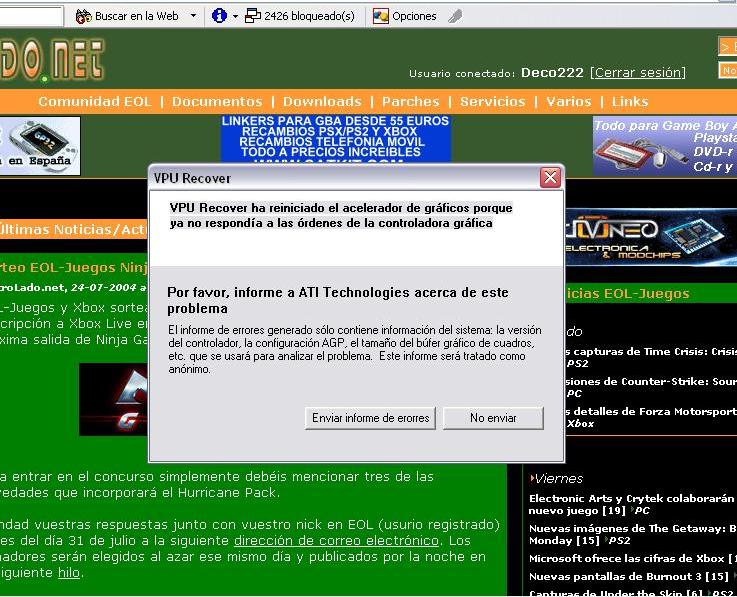Click the Linkers para GBA blue banner
Viewport: 737px width, 597px height.
[x=336, y=139]
